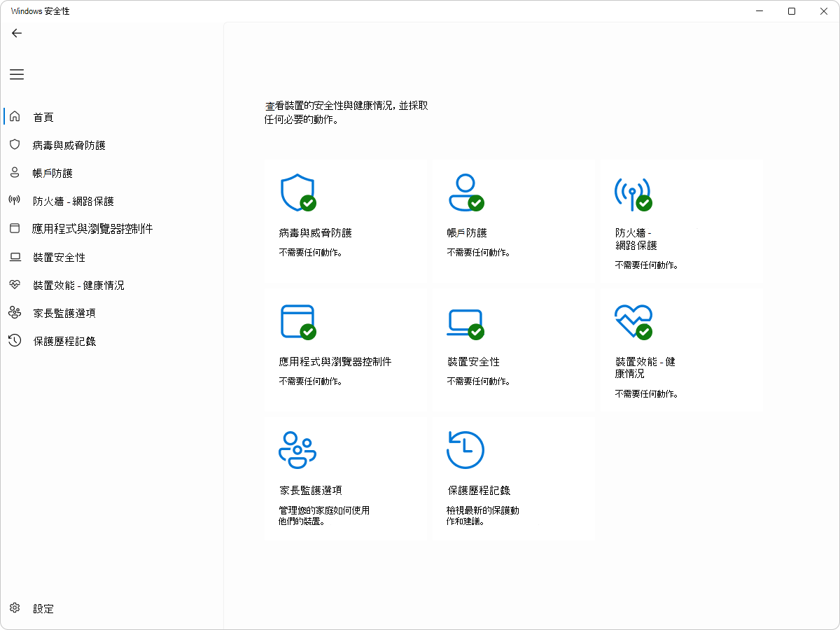Click the heart icon beside 裝置效能 - 健康情況 in sidebar
Image resolution: width=840 pixels, height=630 pixels.
[15, 285]
